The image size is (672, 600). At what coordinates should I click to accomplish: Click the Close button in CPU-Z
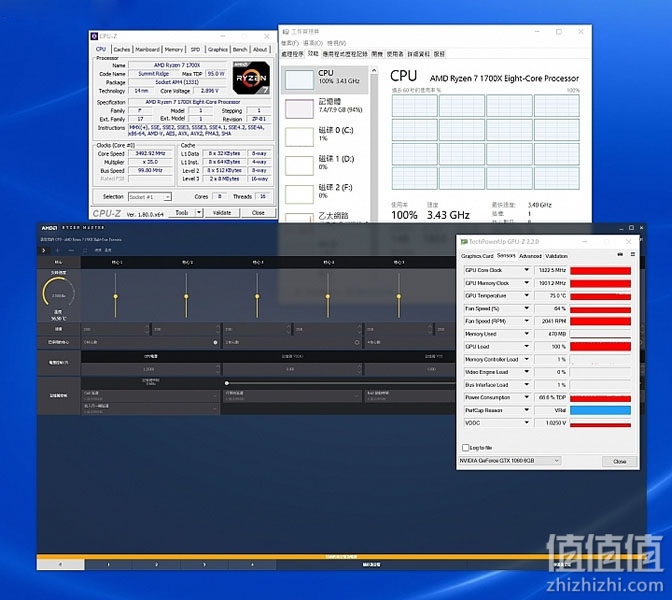click(x=258, y=213)
